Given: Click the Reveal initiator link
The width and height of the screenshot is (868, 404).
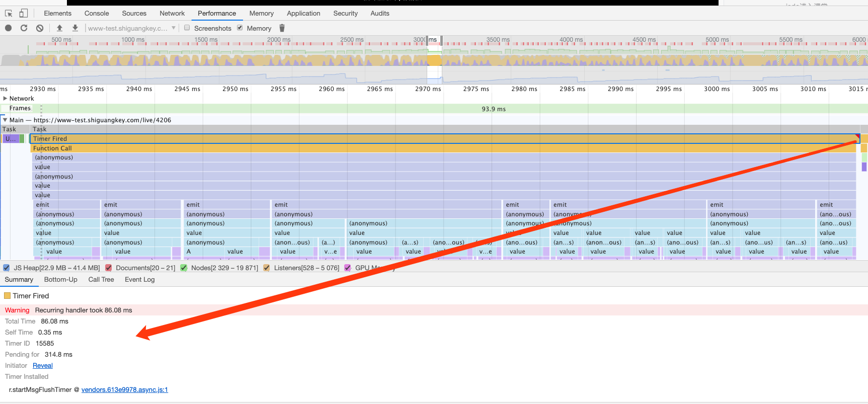Looking at the screenshot, I should tap(43, 366).
